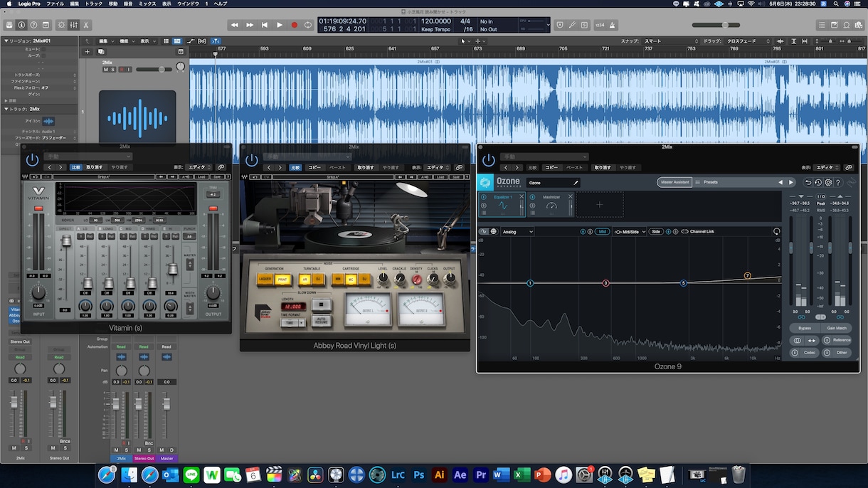This screenshot has height=488, width=868.
Task: Open the 機能 menu in tracks area
Action: [127, 41]
